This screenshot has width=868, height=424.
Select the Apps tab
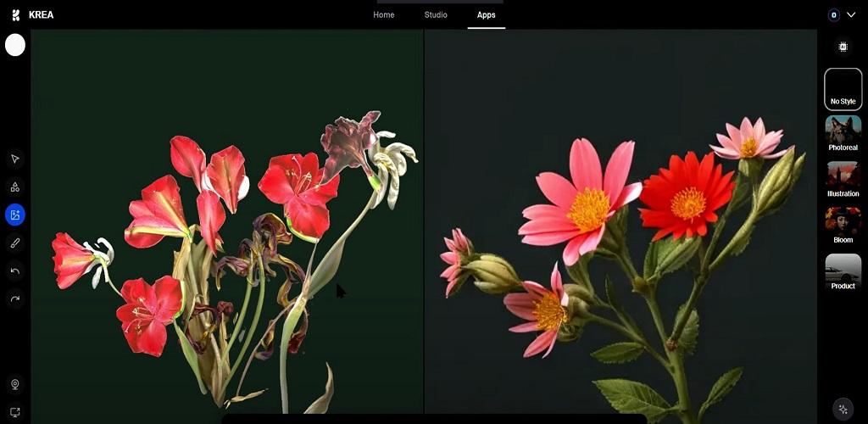pyautogui.click(x=486, y=15)
